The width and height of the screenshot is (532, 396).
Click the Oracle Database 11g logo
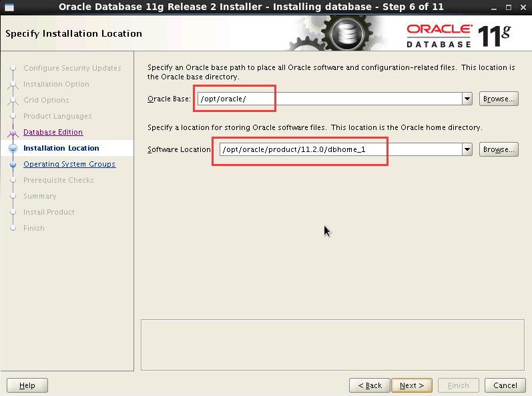click(459, 35)
